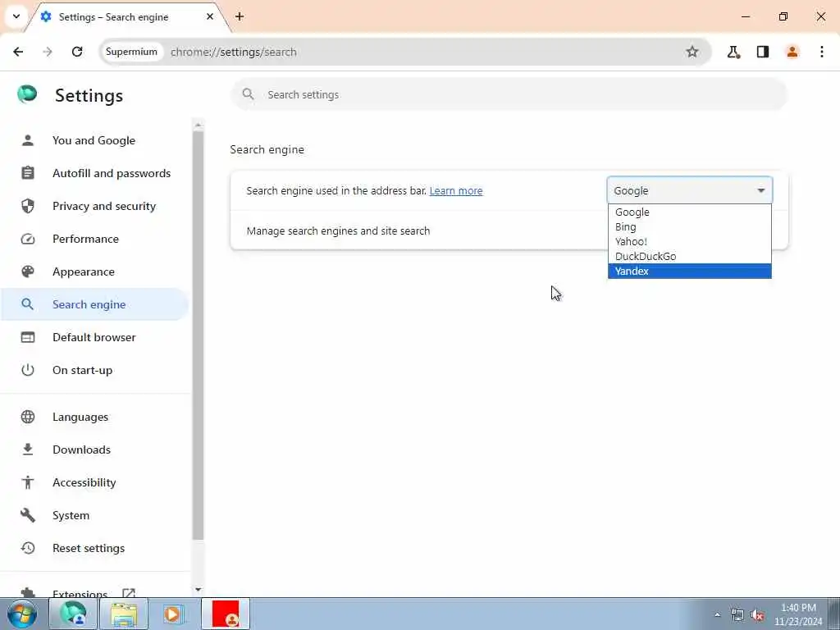Click the network tray icon
Image resolution: width=840 pixels, height=630 pixels.
point(737,615)
